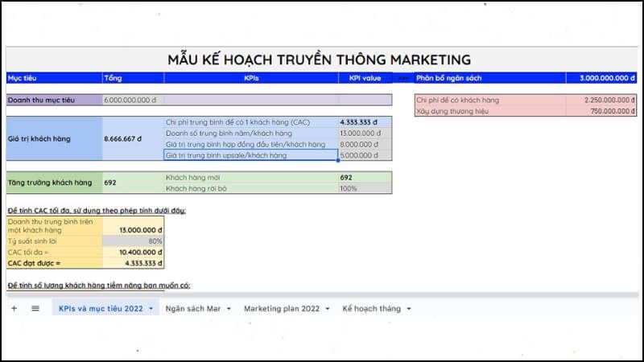Select the Chi phí để có khách hàng cell
The image size is (644, 362).
pos(490,100)
